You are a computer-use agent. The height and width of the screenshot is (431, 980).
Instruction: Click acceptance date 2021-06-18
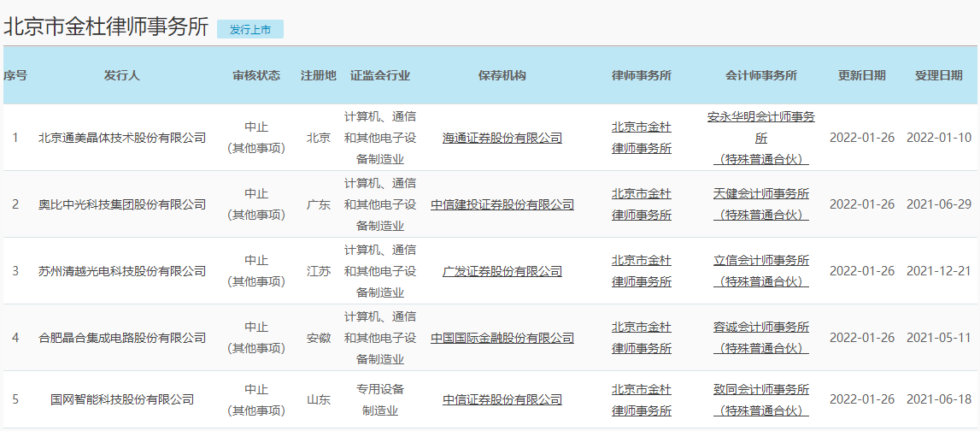click(939, 399)
